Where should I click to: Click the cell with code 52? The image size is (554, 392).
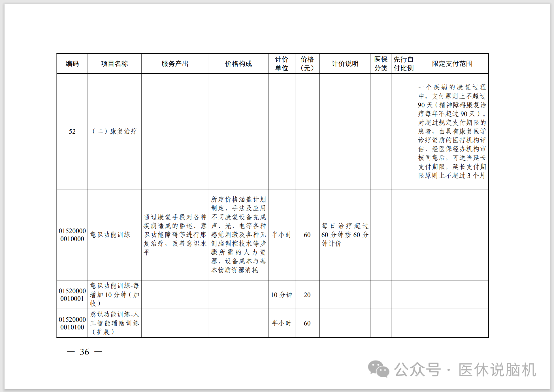coord(72,131)
